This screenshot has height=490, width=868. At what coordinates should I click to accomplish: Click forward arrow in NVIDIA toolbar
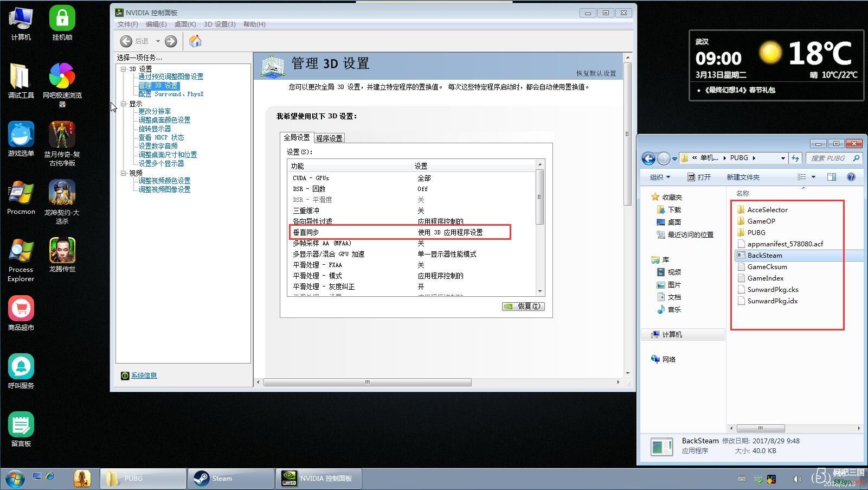(171, 41)
